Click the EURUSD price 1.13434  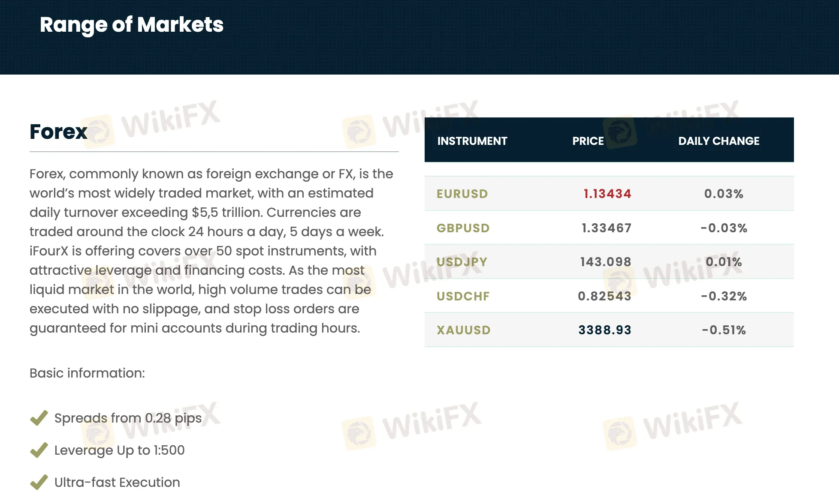pos(607,194)
